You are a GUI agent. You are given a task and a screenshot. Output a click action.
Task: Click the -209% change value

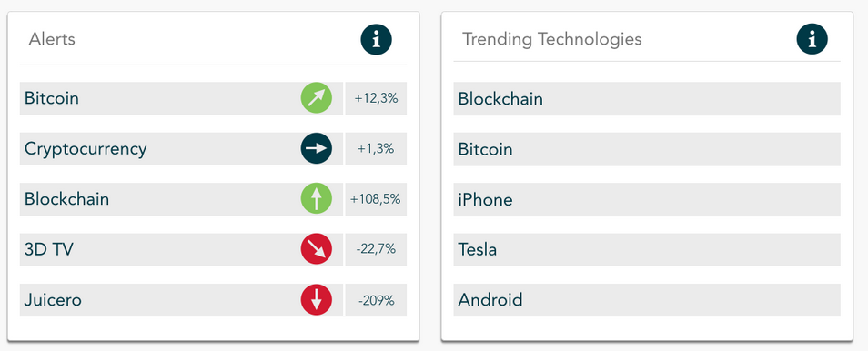[376, 300]
